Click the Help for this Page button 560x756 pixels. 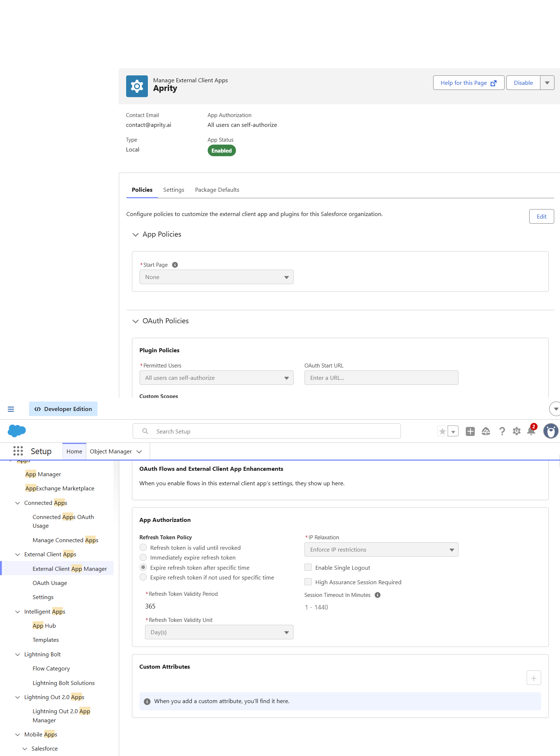[469, 83]
